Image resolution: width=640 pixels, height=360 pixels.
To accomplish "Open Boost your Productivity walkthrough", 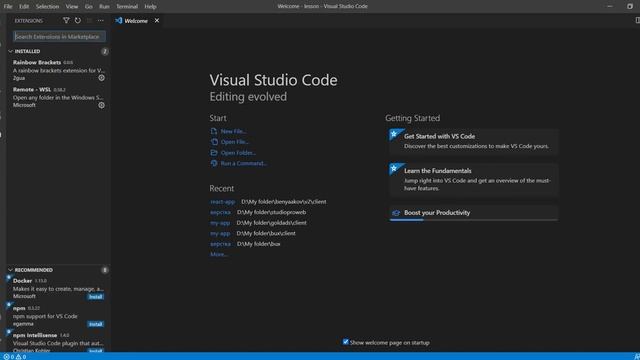I will click(x=473, y=213).
